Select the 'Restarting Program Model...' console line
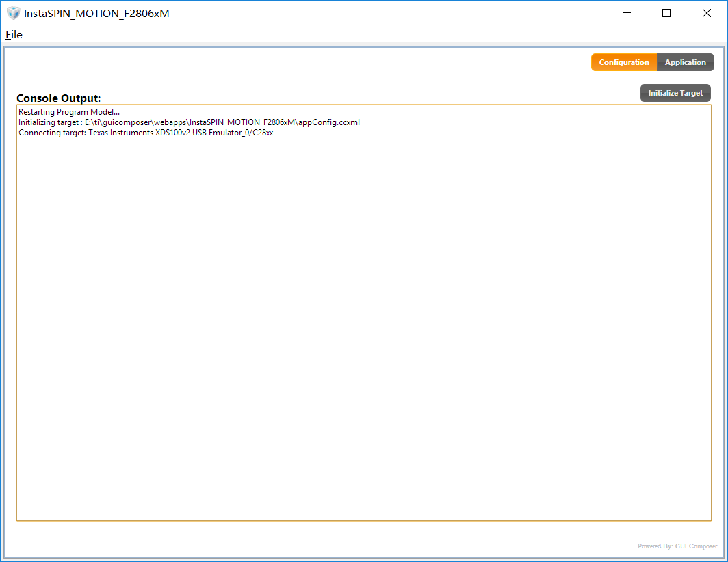Viewport: 728px width, 562px height. 69,112
